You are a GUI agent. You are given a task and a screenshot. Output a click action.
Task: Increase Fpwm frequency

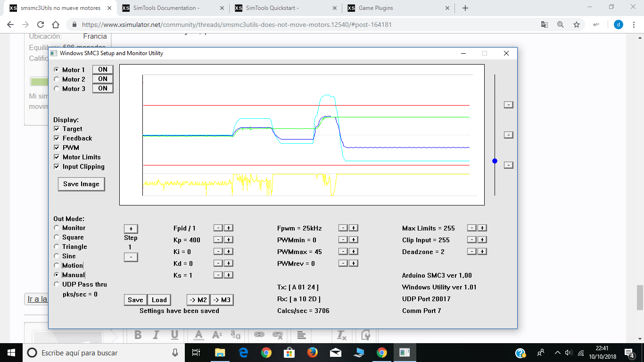pyautogui.click(x=353, y=228)
